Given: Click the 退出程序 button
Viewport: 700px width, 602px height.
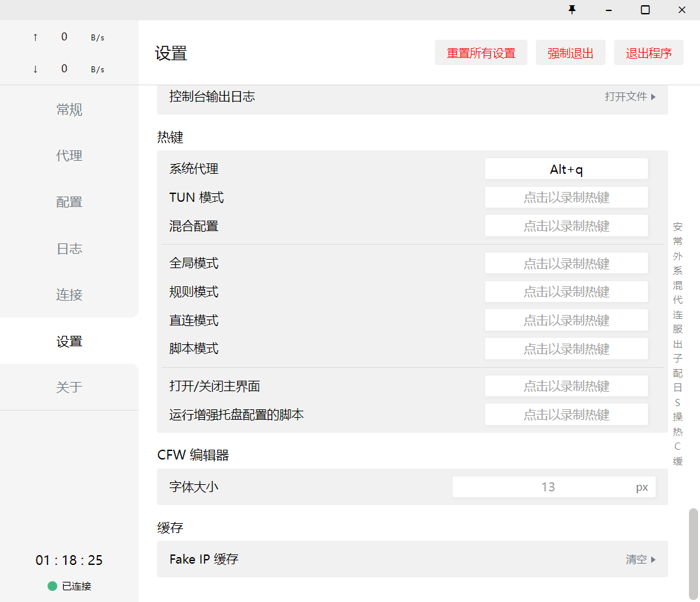Looking at the screenshot, I should (x=649, y=53).
